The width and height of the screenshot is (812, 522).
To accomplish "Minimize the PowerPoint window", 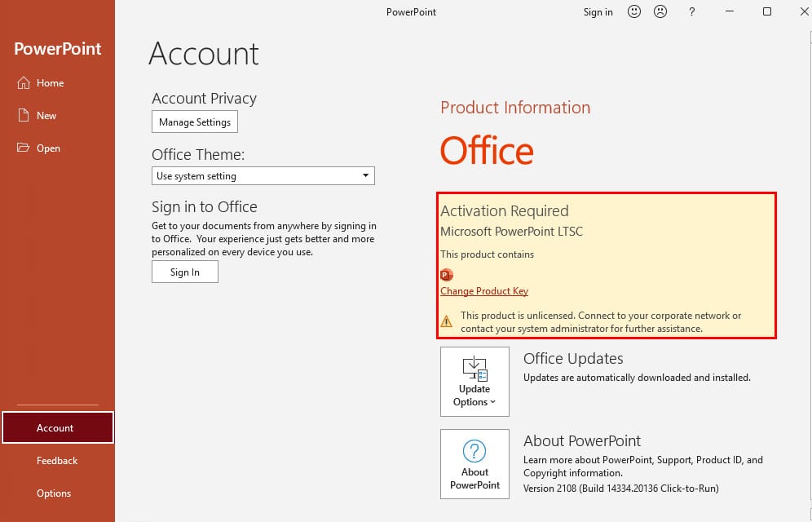I will pyautogui.click(x=730, y=11).
